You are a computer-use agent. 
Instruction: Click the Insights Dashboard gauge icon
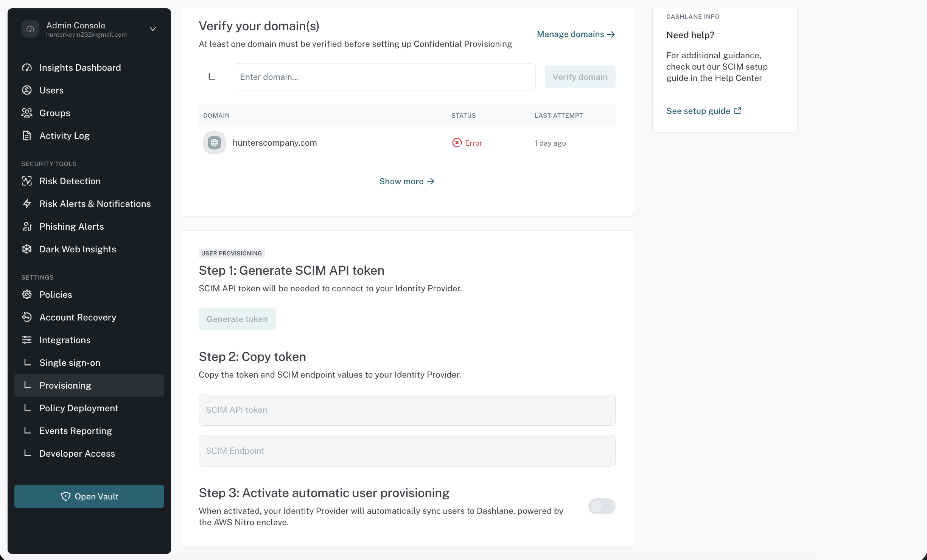(x=27, y=67)
